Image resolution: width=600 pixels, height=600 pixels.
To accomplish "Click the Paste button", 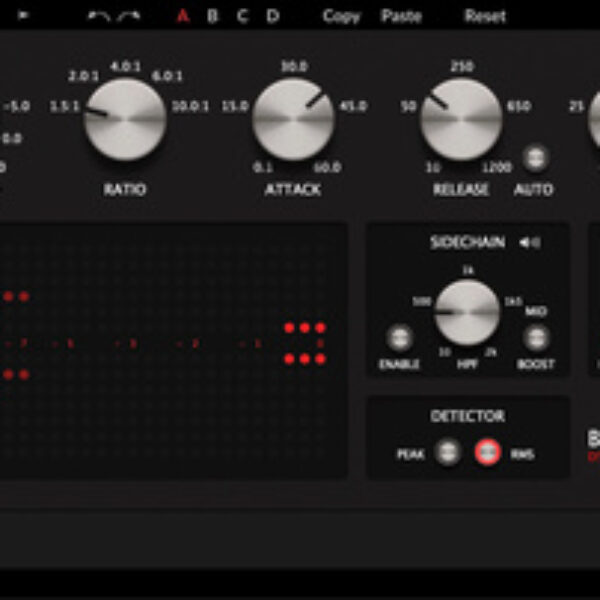I will [x=402, y=16].
